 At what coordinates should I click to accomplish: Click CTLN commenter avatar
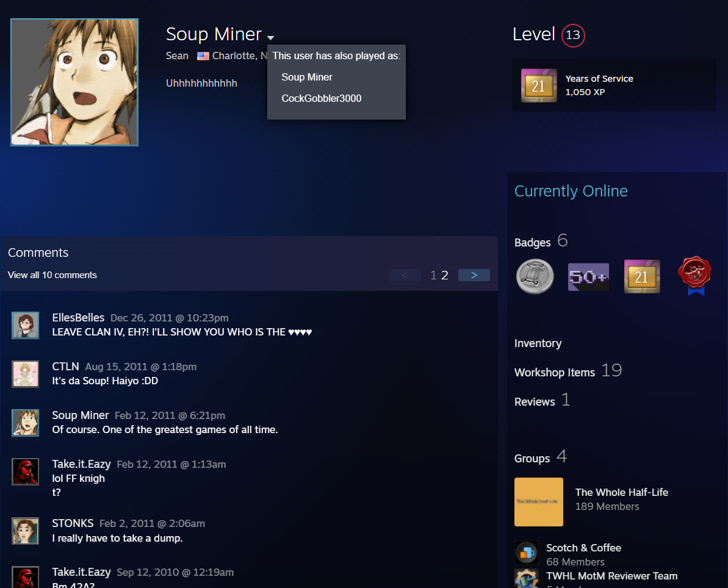[x=26, y=374]
